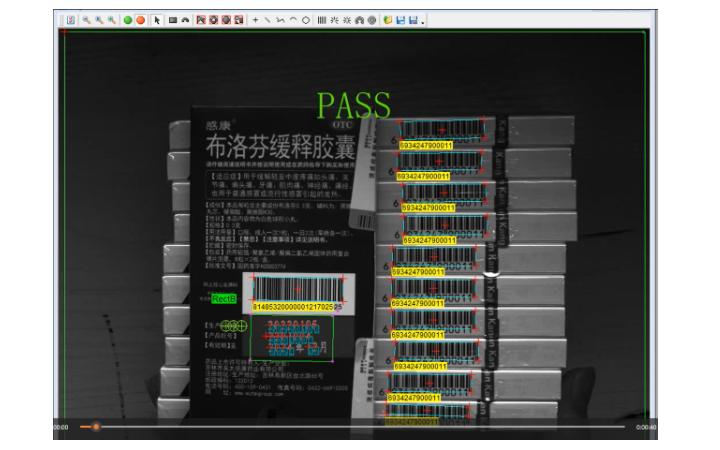Click the orange video progress handle
Image resolution: width=720 pixels, height=450 pixels.
[x=96, y=427]
